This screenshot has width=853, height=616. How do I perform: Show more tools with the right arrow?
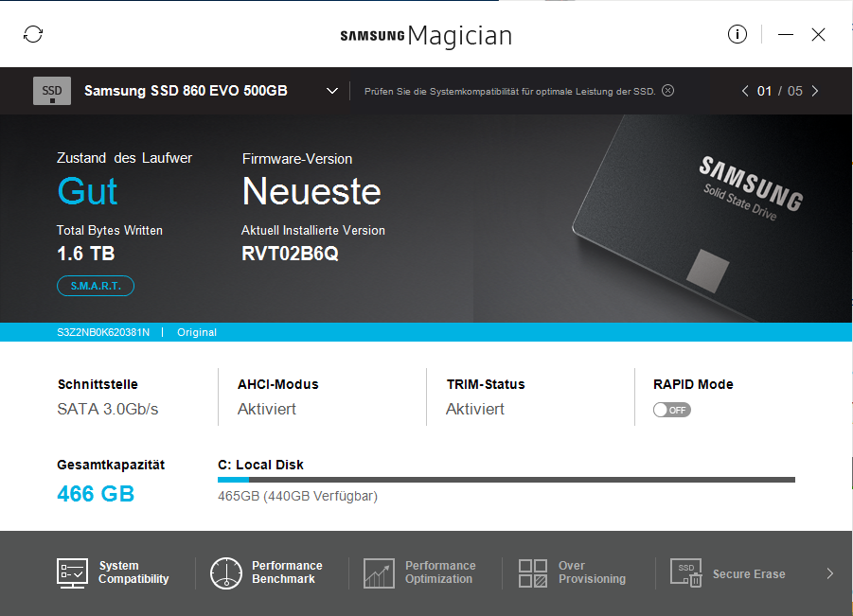(x=829, y=573)
